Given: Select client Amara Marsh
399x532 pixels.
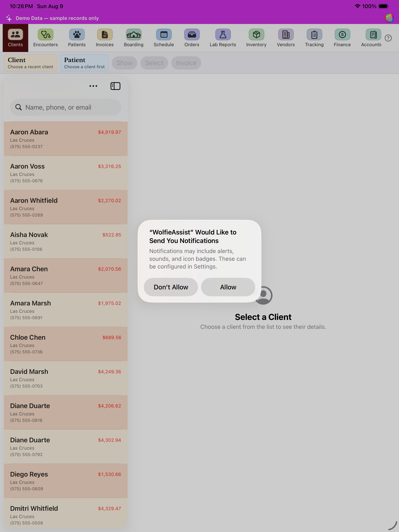Looking at the screenshot, I should tap(66, 310).
